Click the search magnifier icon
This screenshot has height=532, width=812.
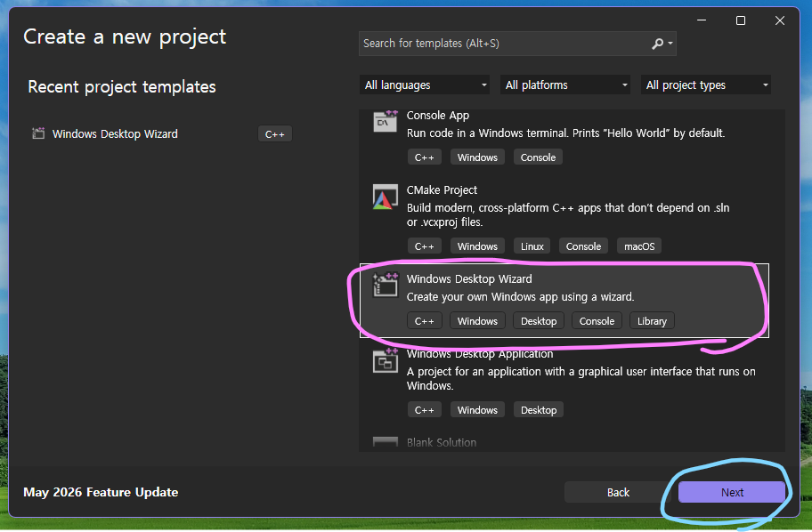click(x=657, y=44)
